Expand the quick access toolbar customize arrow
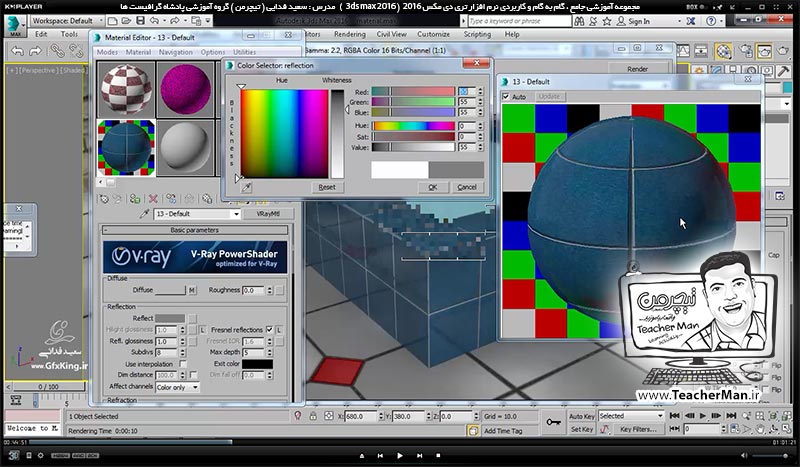The image size is (800, 467). coord(208,21)
